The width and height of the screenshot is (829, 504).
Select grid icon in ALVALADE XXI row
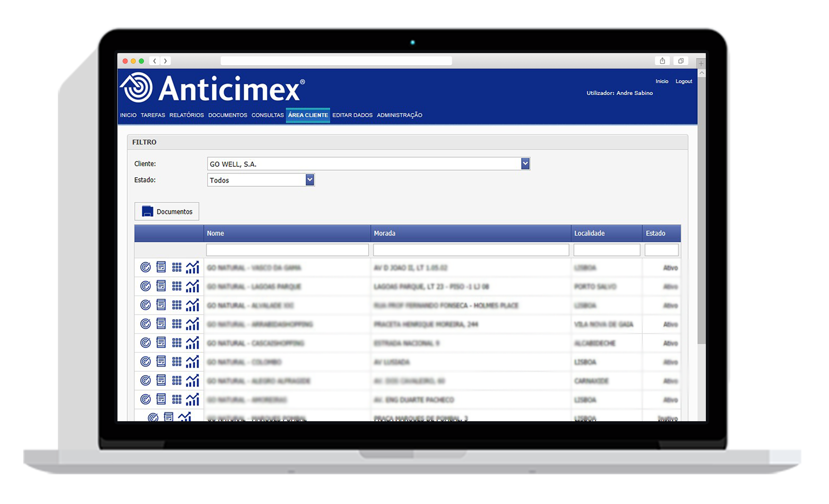pyautogui.click(x=177, y=305)
